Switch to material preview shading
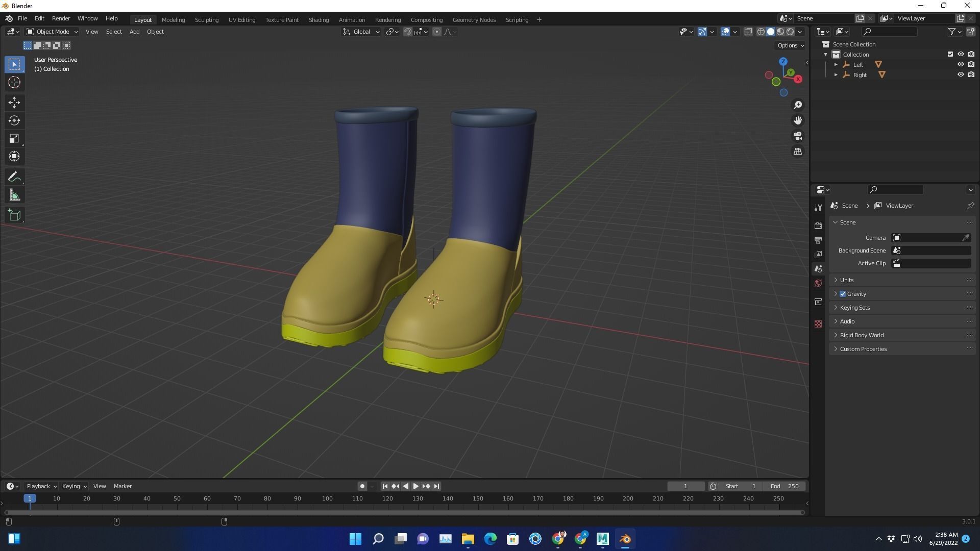The height and width of the screenshot is (551, 980). point(780,32)
